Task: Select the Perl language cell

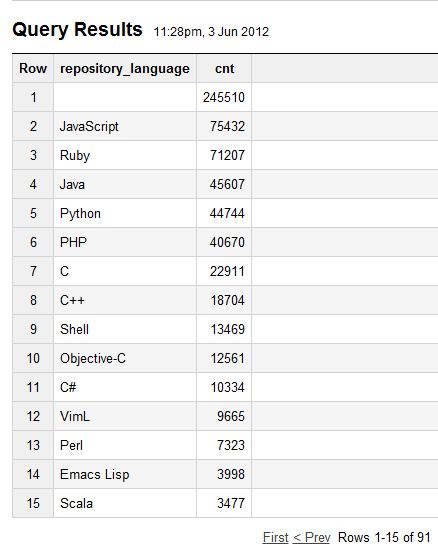Action: (125, 445)
